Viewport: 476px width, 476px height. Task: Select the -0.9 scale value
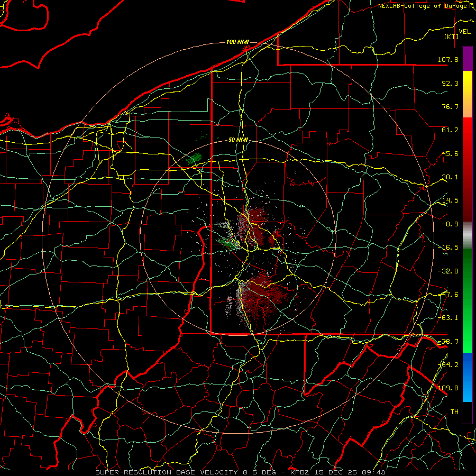450,224
